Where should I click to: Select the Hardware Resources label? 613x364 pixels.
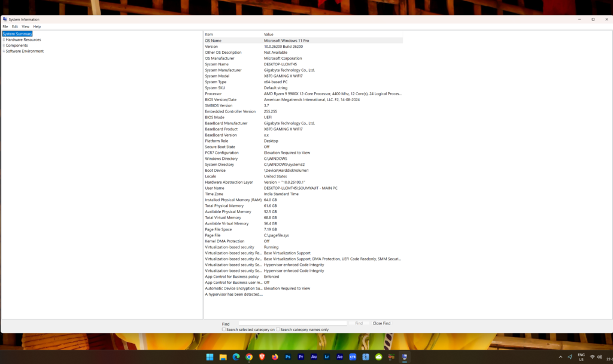23,40
